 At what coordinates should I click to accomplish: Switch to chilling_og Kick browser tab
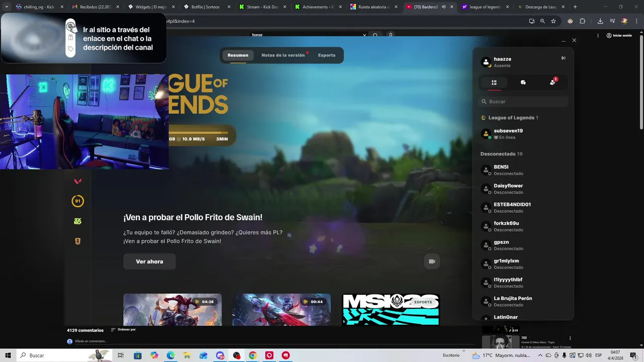click(x=39, y=7)
